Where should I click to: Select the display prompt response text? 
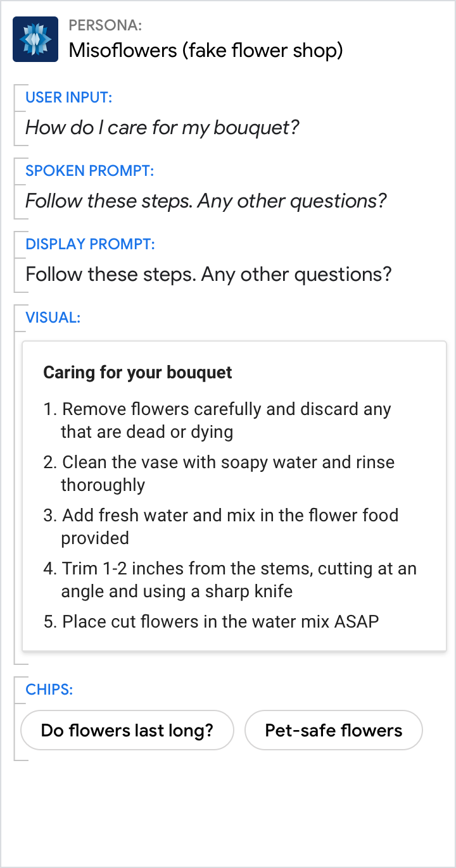208,275
